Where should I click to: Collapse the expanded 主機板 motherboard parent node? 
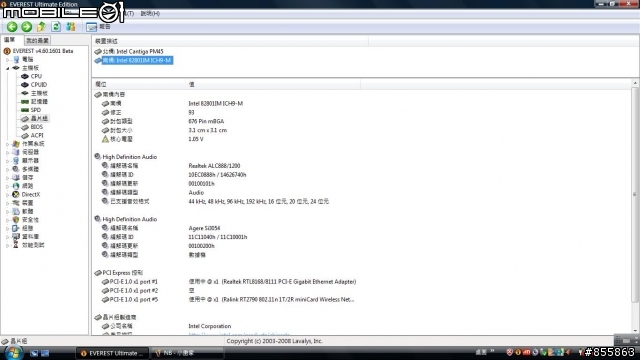(7, 68)
